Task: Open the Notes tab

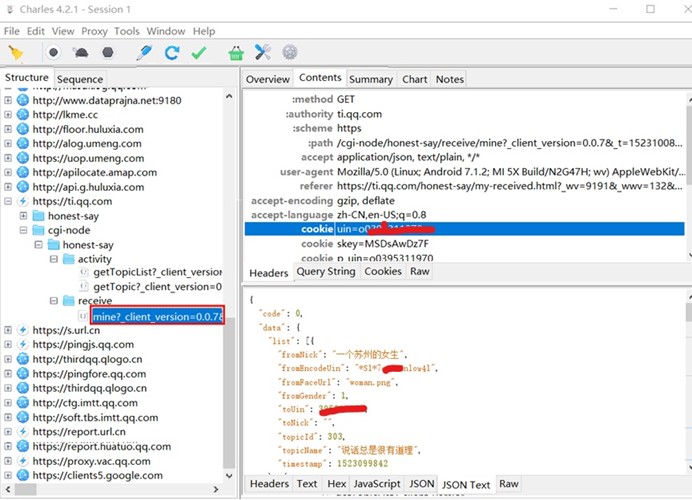Action: coord(450,79)
